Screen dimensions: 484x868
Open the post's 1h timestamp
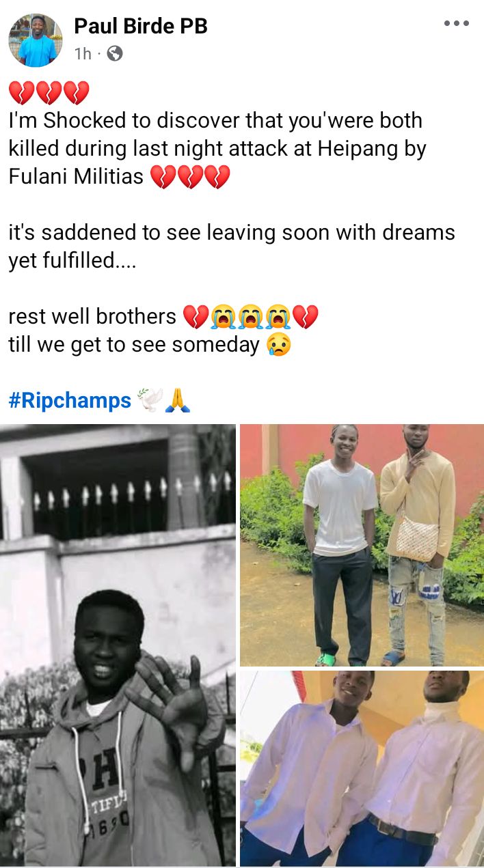point(83,54)
